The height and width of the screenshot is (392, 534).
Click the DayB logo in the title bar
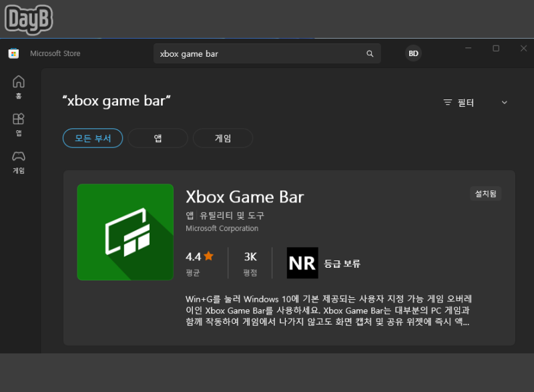pyautogui.click(x=29, y=18)
